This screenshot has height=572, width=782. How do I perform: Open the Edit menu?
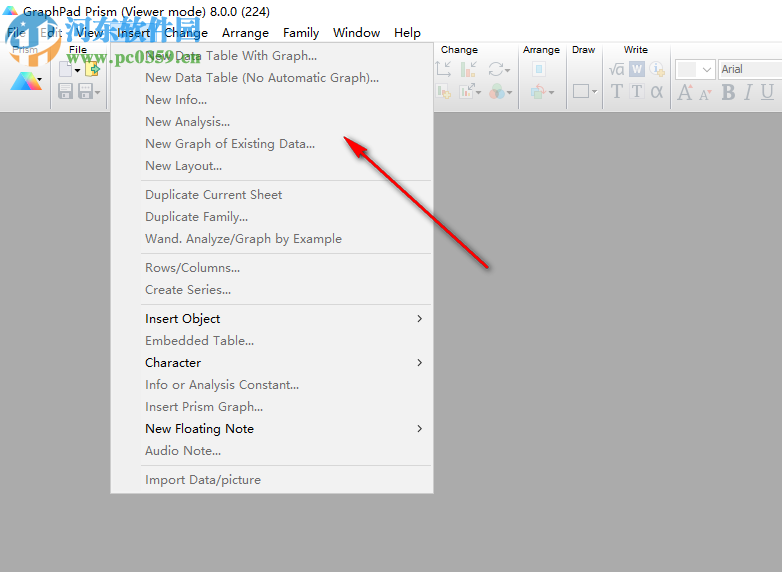click(51, 33)
